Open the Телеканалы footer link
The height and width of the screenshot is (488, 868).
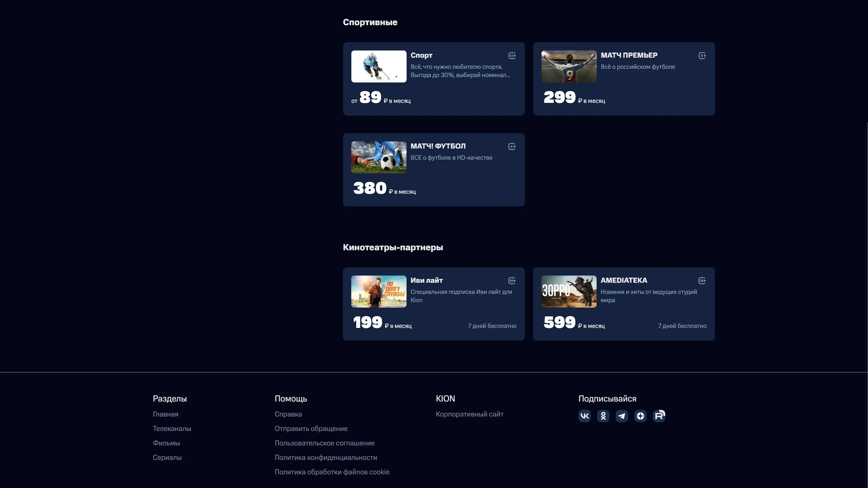[172, 429]
